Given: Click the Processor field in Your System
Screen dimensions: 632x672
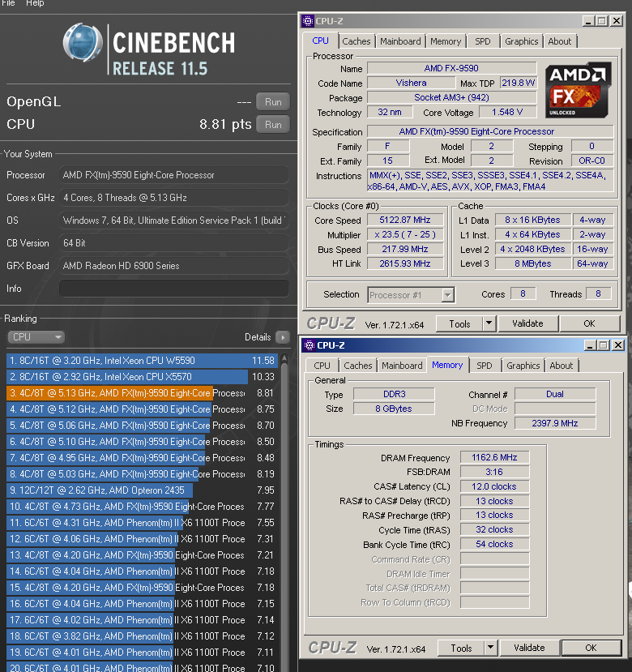Looking at the screenshot, I should pos(174,175).
